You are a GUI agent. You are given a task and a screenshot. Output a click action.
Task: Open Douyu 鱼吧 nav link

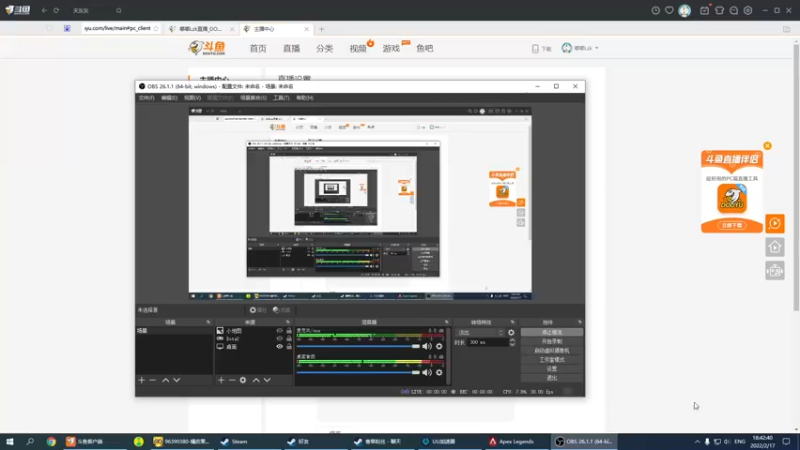424,48
